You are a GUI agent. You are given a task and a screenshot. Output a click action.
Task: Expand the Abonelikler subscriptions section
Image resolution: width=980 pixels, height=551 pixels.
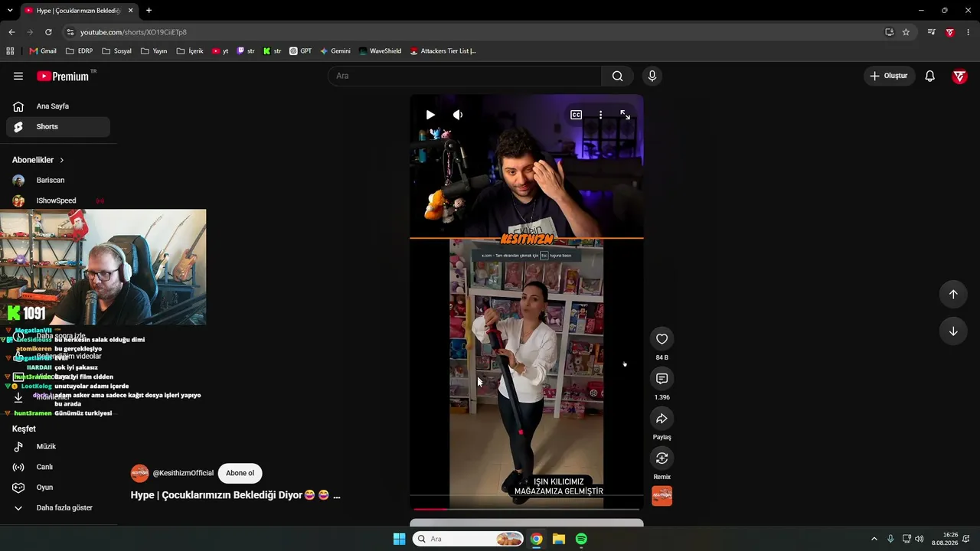(x=38, y=160)
